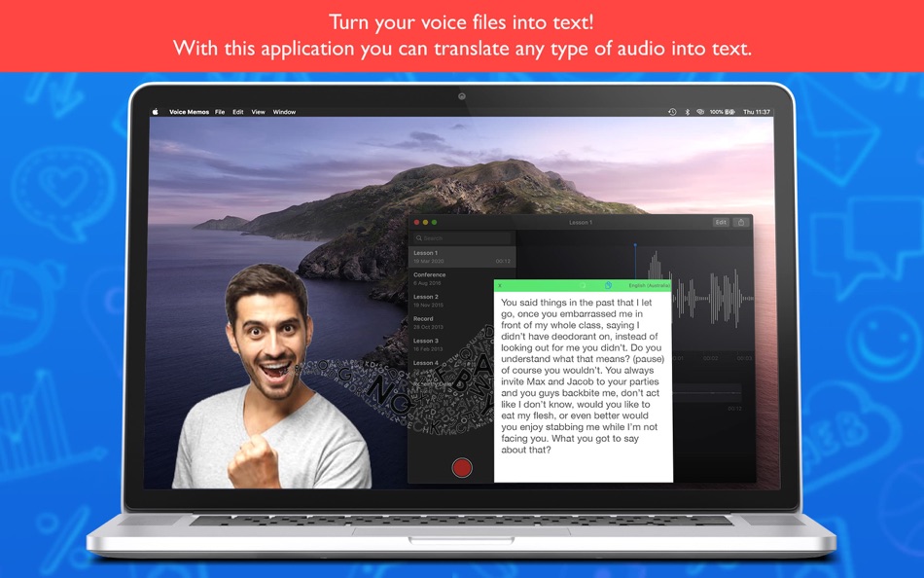Open the Edit menu in menu bar
Screen dimensions: 924x578
click(x=238, y=112)
